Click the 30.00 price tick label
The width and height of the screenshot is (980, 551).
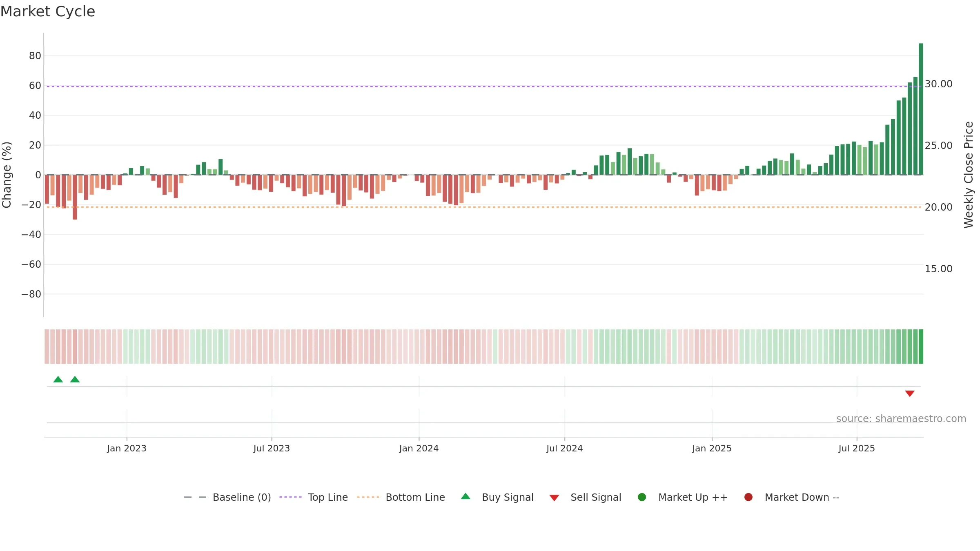939,84
